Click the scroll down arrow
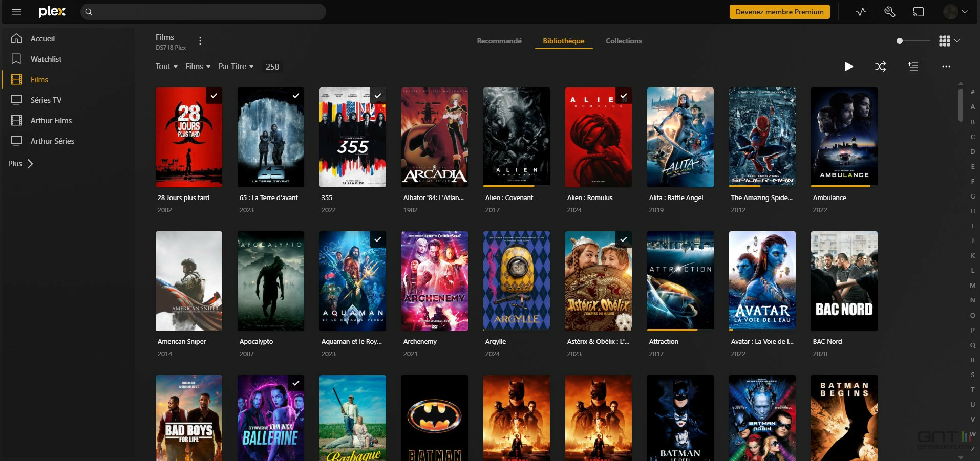980x461 pixels. (x=961, y=457)
